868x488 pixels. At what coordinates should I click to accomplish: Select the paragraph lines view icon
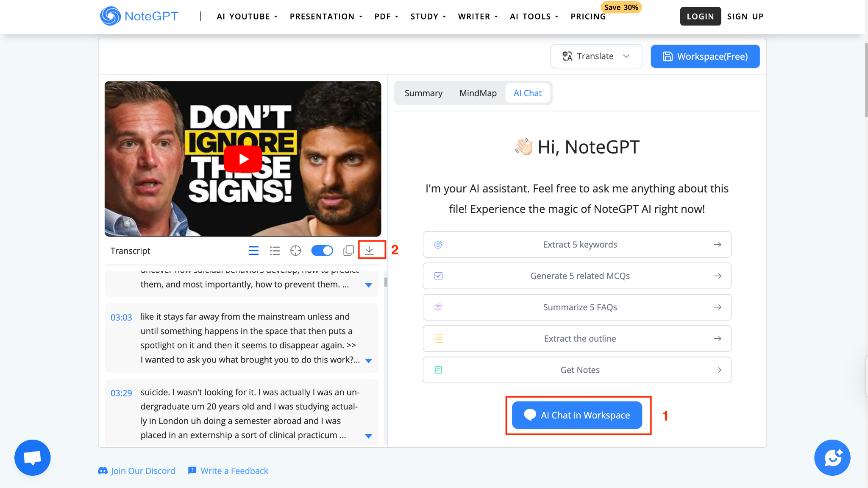(253, 251)
